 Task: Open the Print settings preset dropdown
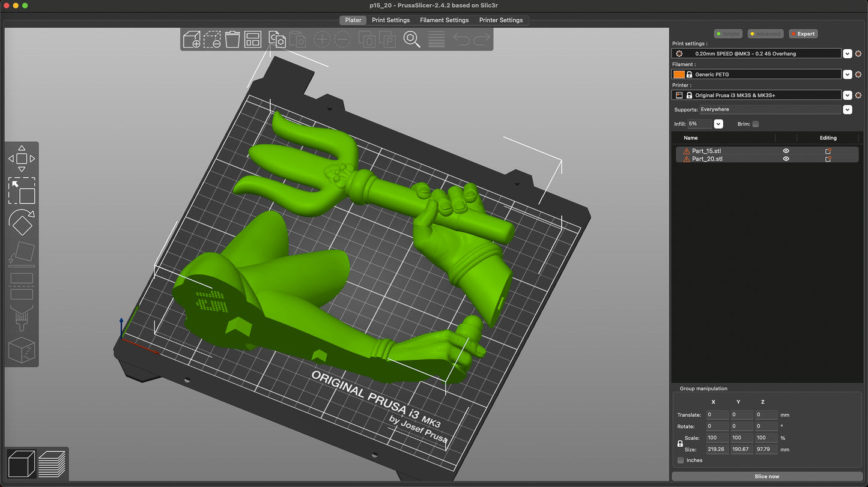point(847,53)
